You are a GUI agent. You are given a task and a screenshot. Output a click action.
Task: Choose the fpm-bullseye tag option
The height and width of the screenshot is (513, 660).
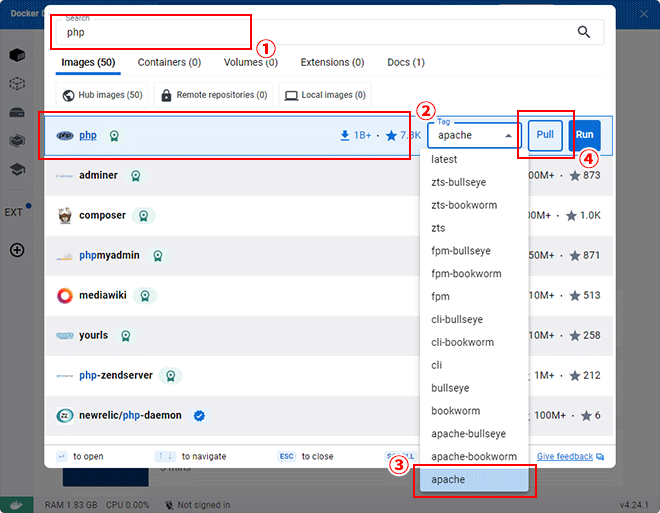474,251
